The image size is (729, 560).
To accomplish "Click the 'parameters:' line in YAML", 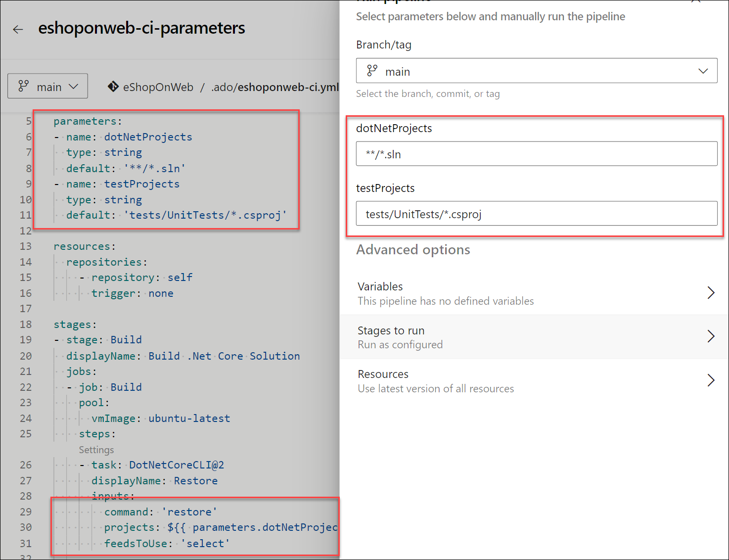I will (x=88, y=121).
